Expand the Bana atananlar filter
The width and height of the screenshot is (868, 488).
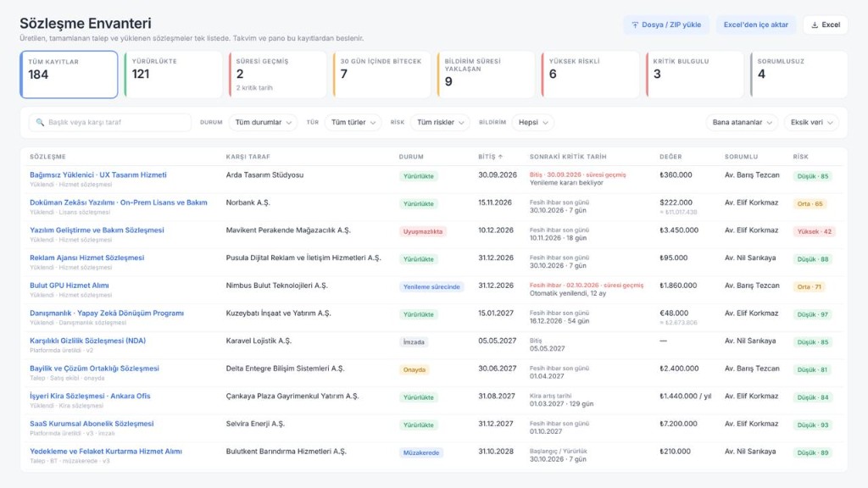click(742, 122)
